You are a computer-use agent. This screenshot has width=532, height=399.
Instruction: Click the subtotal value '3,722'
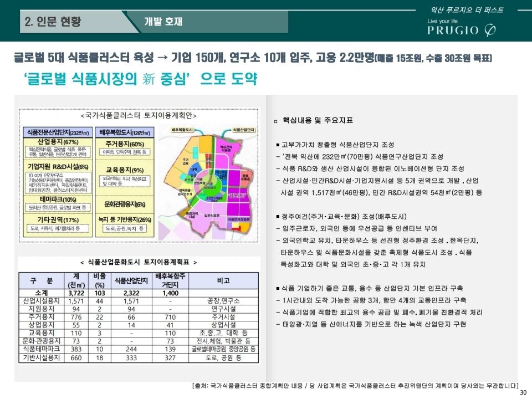pos(76,293)
